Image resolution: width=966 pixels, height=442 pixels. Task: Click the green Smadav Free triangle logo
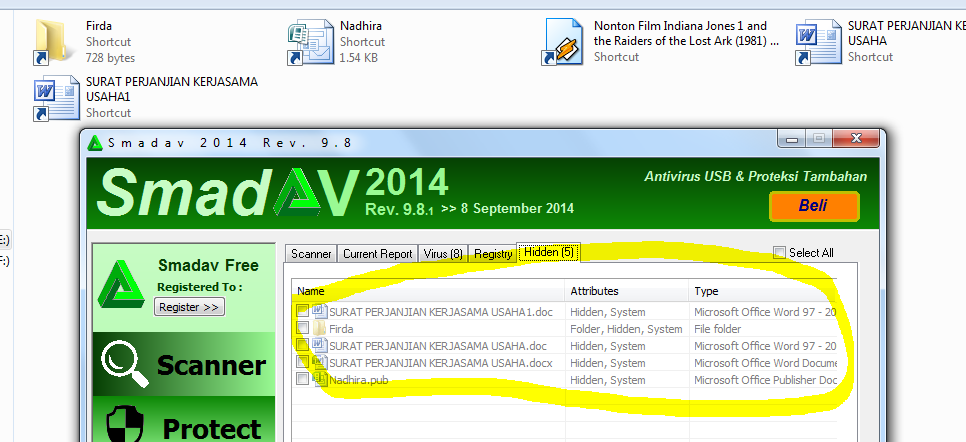point(121,284)
